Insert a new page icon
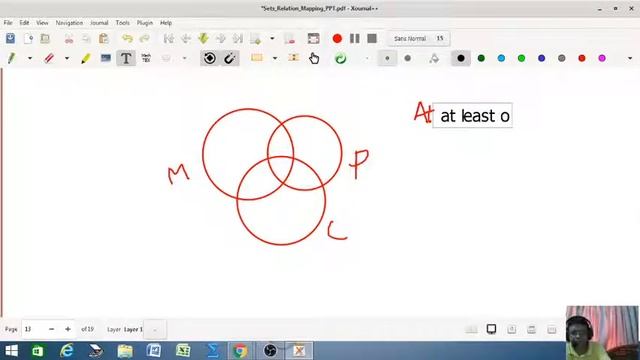Image resolution: width=640 pixels, height=360 pixels. coord(256,38)
